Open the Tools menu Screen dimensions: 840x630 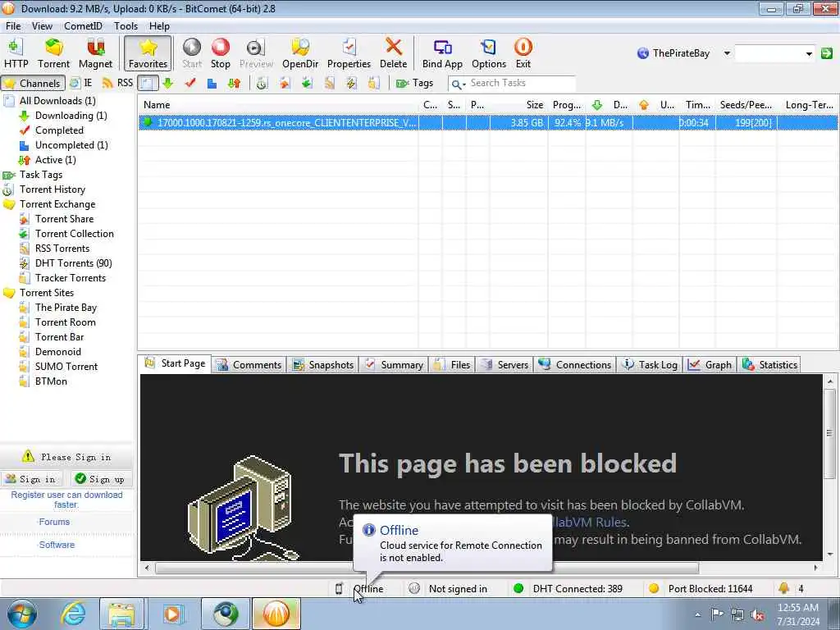pos(126,25)
